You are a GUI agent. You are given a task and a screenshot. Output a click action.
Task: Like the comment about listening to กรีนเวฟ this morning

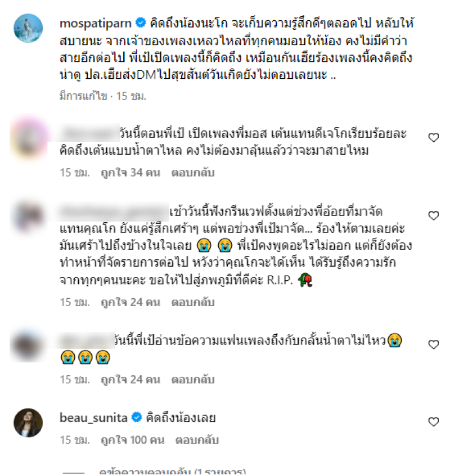pos(433,215)
